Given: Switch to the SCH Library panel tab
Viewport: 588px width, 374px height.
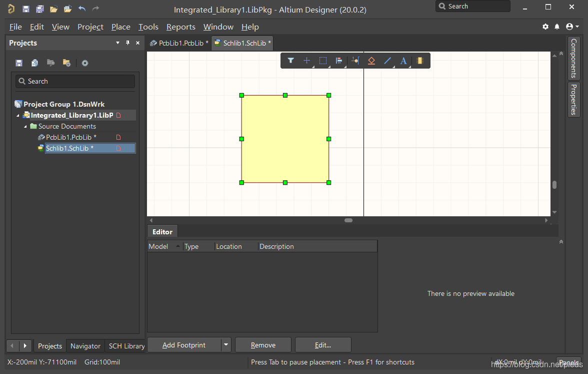Looking at the screenshot, I should [126, 346].
